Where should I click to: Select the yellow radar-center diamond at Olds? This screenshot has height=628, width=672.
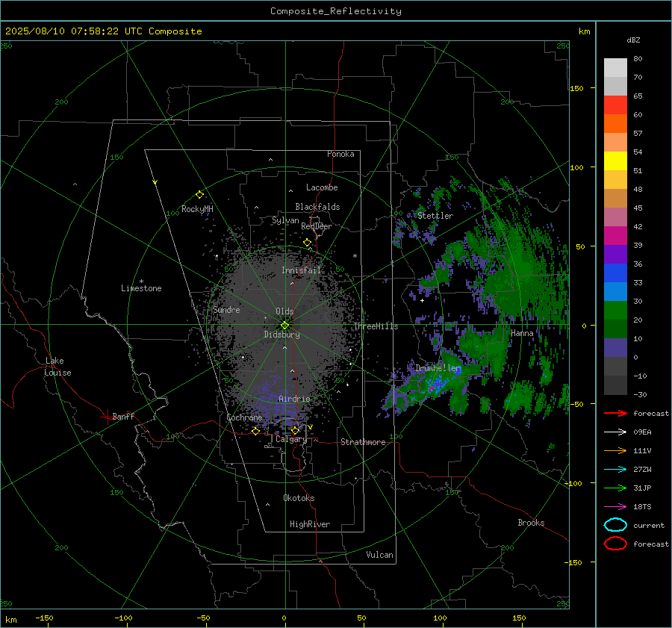285,325
